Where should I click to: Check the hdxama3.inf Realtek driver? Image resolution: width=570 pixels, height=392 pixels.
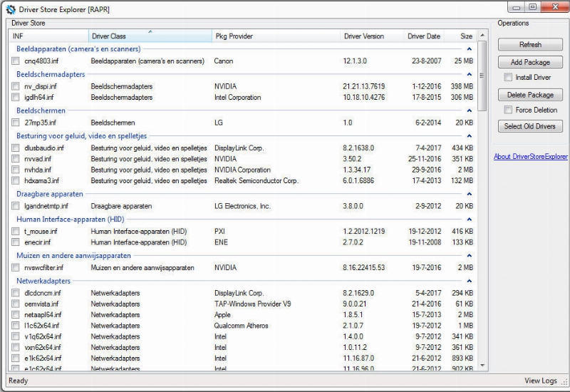[16, 181]
